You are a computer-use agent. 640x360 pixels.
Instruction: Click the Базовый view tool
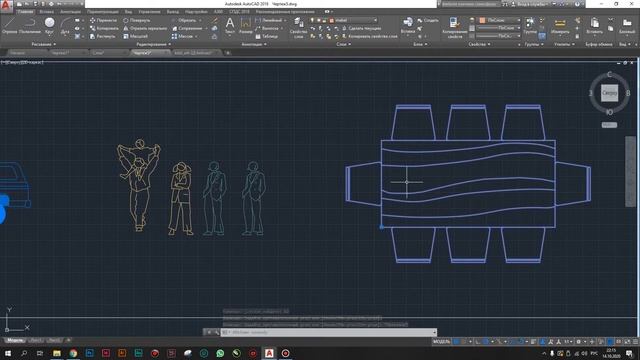tap(627, 26)
